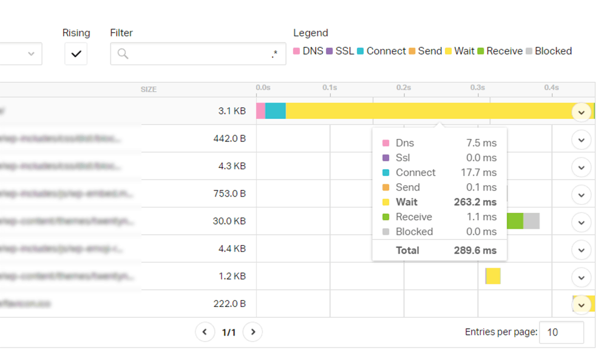Screen dimensions: 607x364
Task: Toggle the regex icon in Filter field
Action: tap(274, 54)
